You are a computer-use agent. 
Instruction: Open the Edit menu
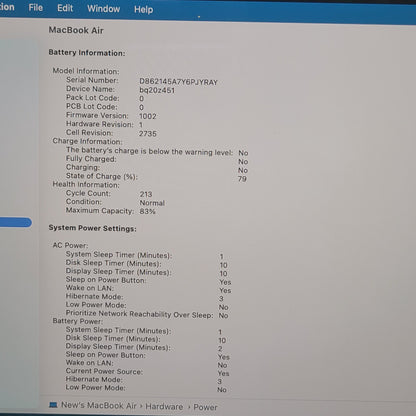click(65, 8)
